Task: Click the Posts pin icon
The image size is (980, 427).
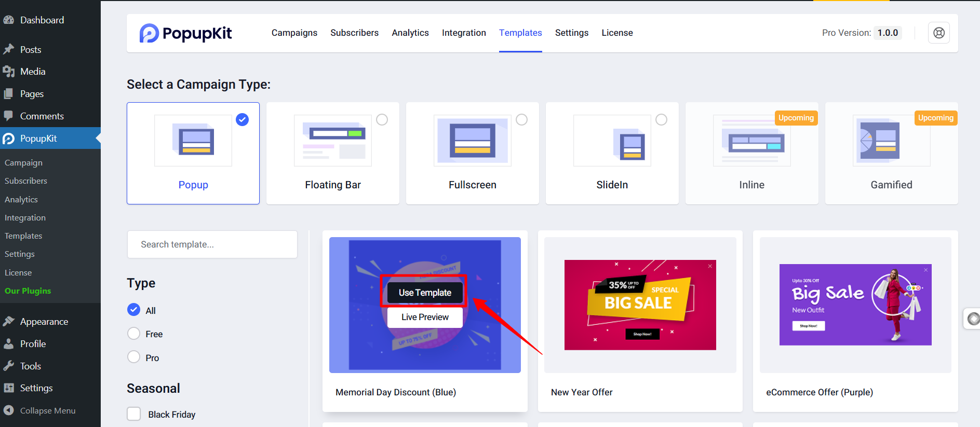Action: tap(8, 49)
